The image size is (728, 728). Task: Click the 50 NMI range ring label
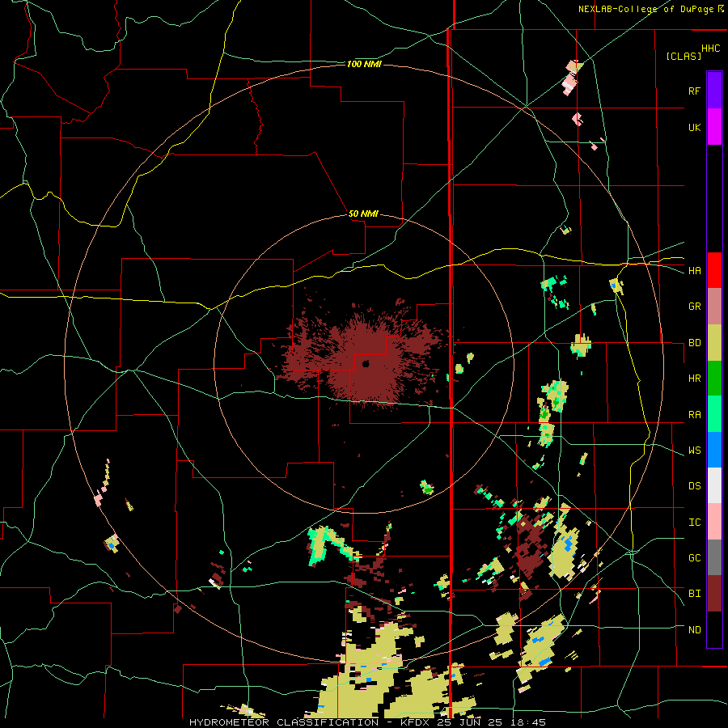click(x=363, y=214)
